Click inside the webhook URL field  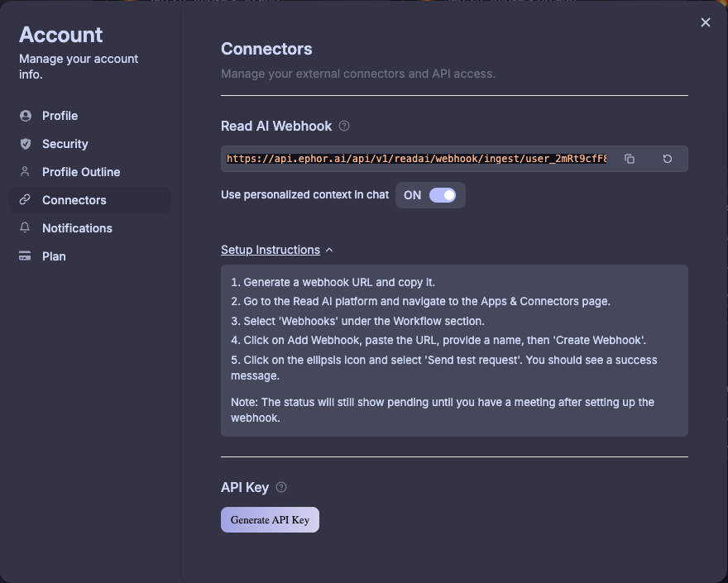(x=414, y=158)
